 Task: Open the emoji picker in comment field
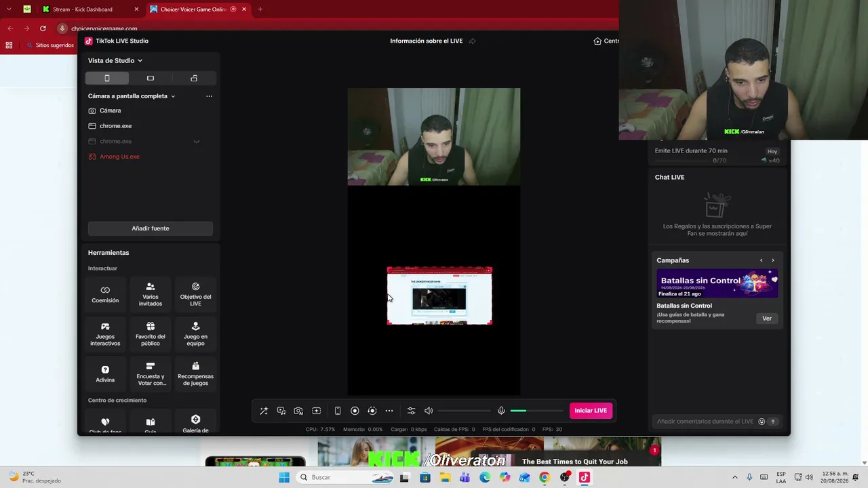point(762,422)
